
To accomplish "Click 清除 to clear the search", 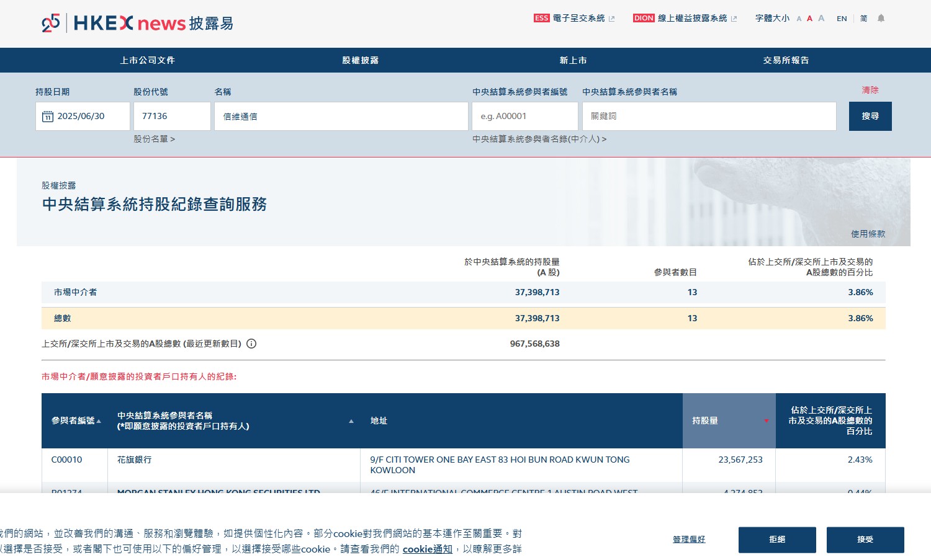I will point(870,90).
